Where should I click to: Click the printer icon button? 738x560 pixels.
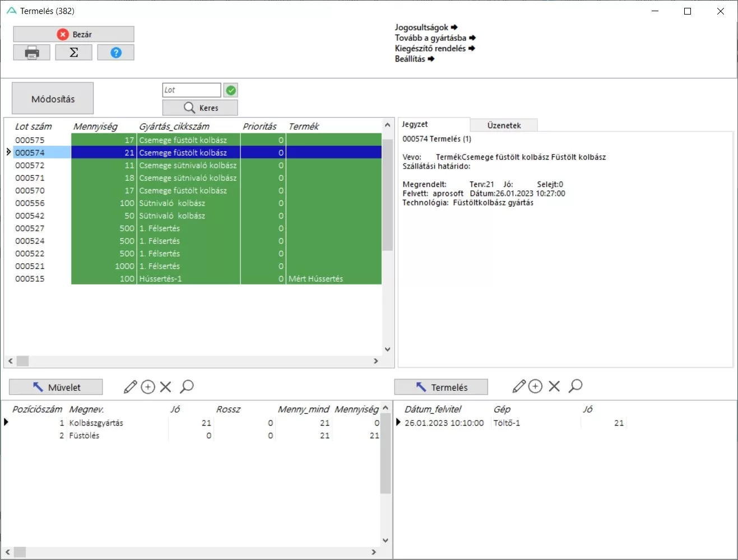32,53
